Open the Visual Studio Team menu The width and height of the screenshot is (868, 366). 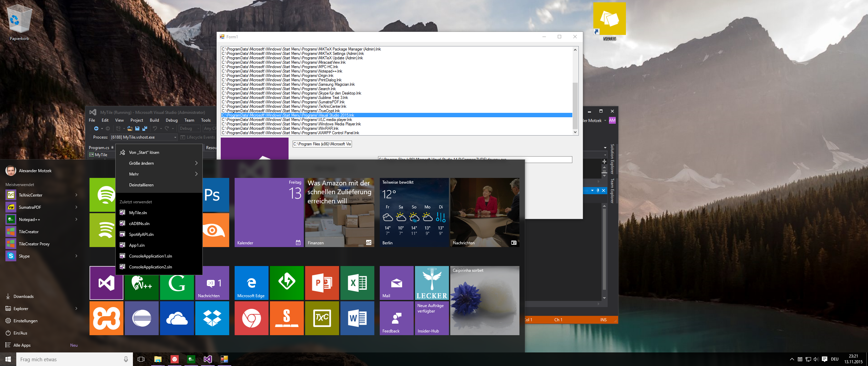pos(189,120)
